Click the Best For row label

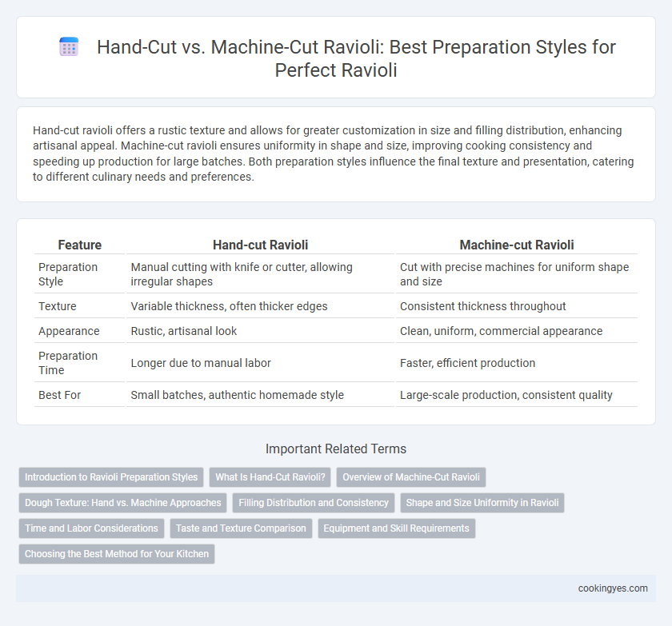point(59,395)
